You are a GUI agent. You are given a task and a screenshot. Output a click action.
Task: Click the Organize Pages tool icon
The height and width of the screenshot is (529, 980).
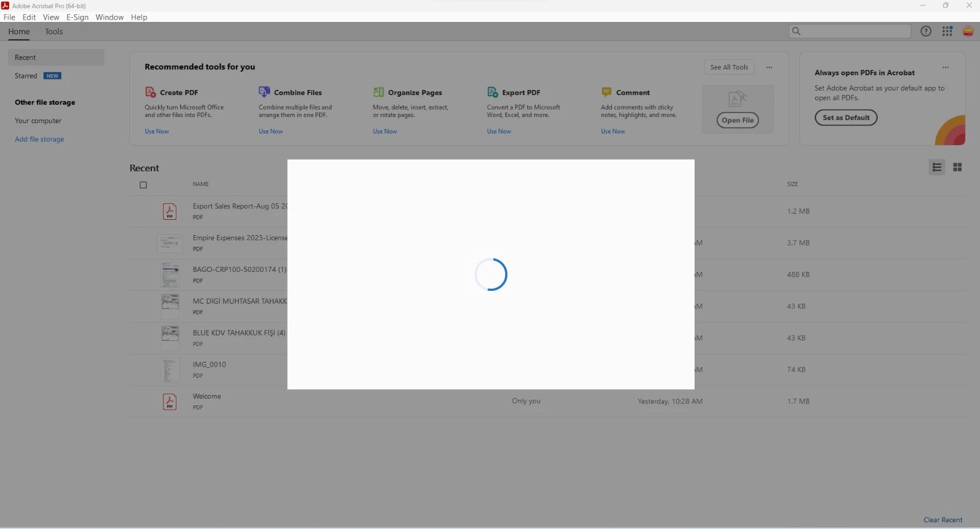pyautogui.click(x=379, y=92)
